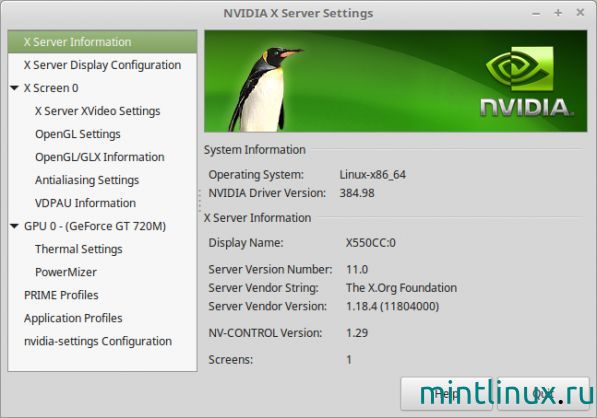The width and height of the screenshot is (597, 418).
Task: Collapse the GPU 0 tree arrow
Action: [x=14, y=226]
